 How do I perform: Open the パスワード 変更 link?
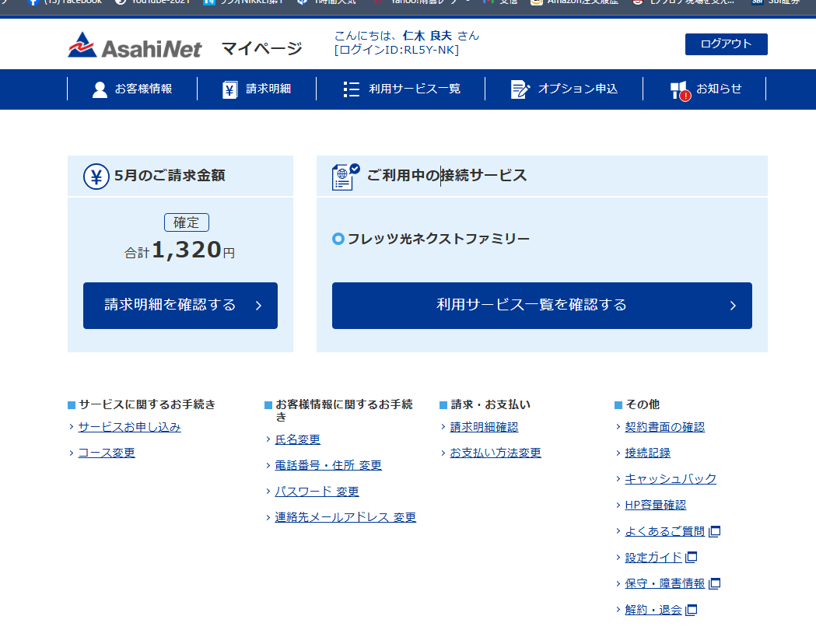coord(317,492)
